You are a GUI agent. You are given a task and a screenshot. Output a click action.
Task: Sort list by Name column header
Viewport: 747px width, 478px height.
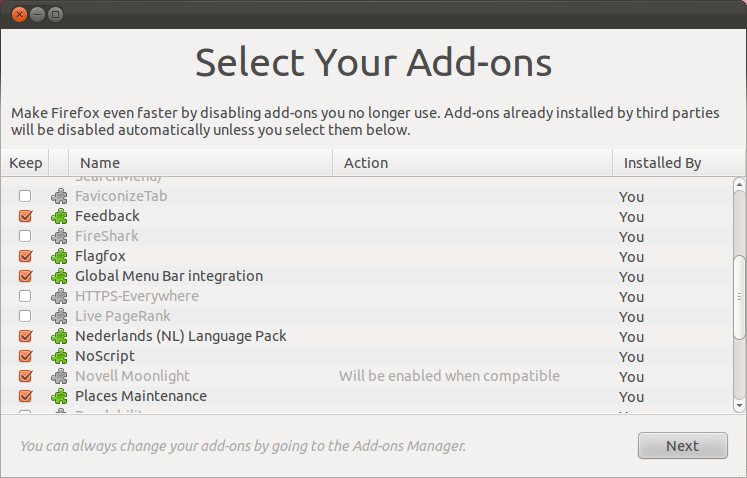coord(200,163)
